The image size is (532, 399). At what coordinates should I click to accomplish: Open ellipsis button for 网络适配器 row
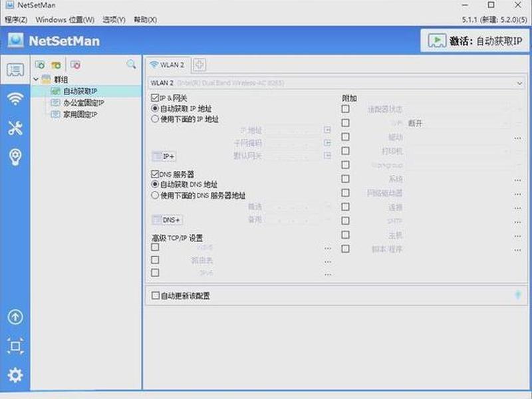pyautogui.click(x=517, y=194)
